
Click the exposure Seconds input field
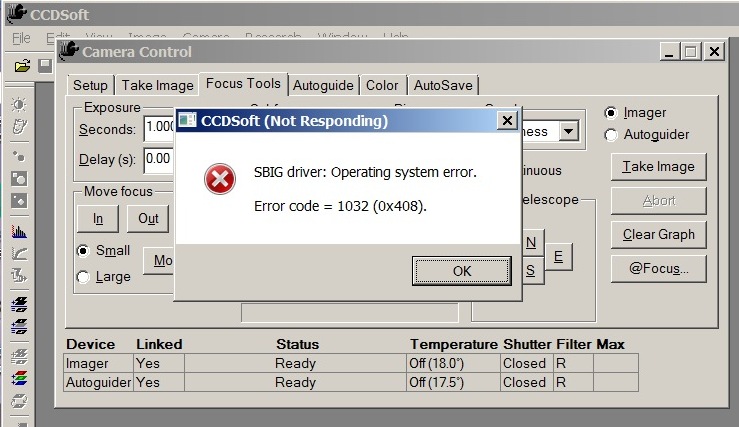coord(160,127)
